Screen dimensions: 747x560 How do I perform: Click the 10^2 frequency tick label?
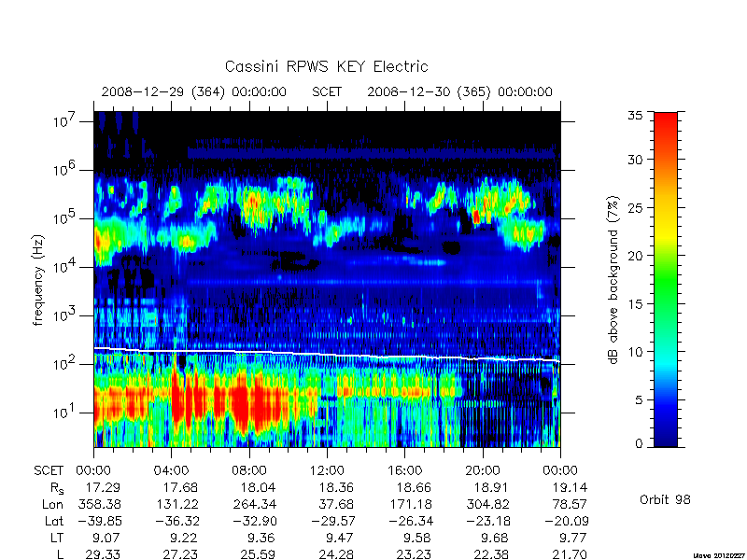click(x=65, y=364)
